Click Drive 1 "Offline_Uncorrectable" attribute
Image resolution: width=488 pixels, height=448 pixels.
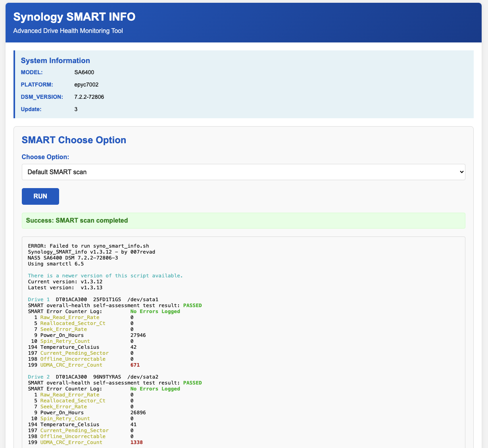click(73, 359)
